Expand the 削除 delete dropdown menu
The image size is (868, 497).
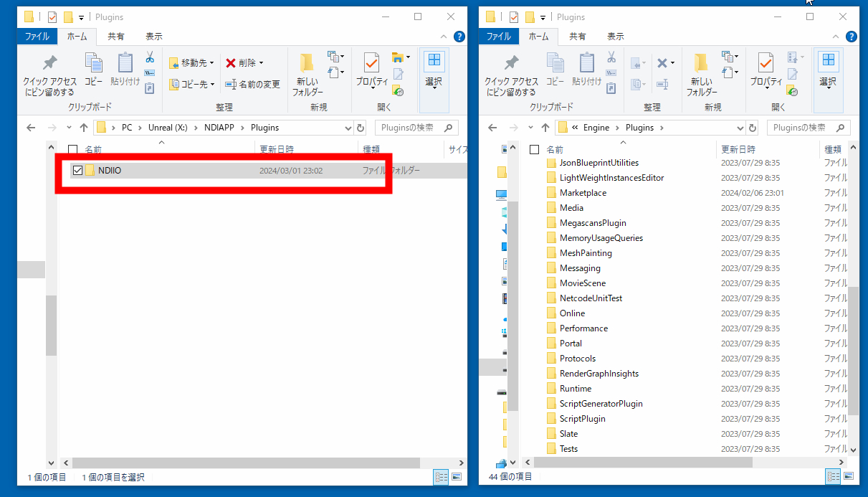click(261, 63)
